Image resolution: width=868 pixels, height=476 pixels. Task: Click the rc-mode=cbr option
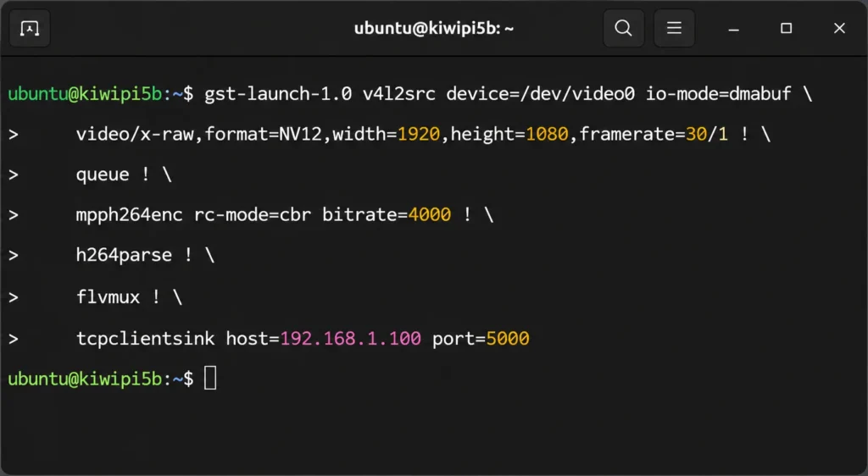[x=253, y=215]
